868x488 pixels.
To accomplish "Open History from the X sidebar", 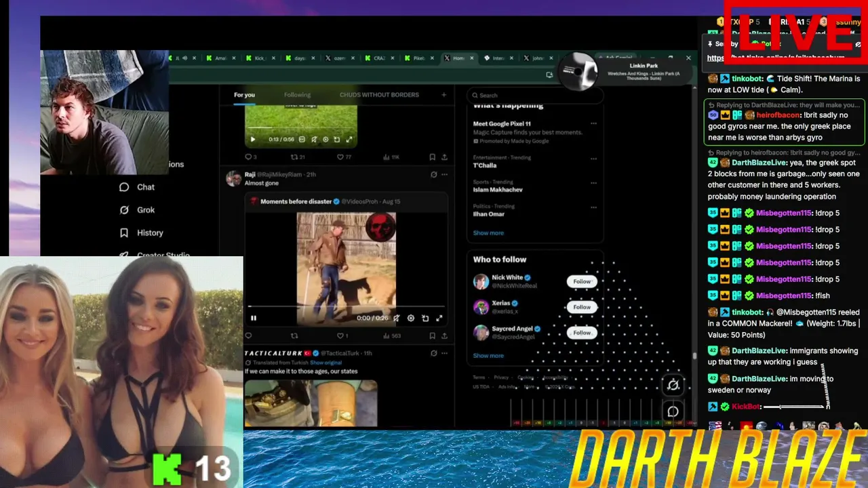I will pyautogui.click(x=141, y=233).
